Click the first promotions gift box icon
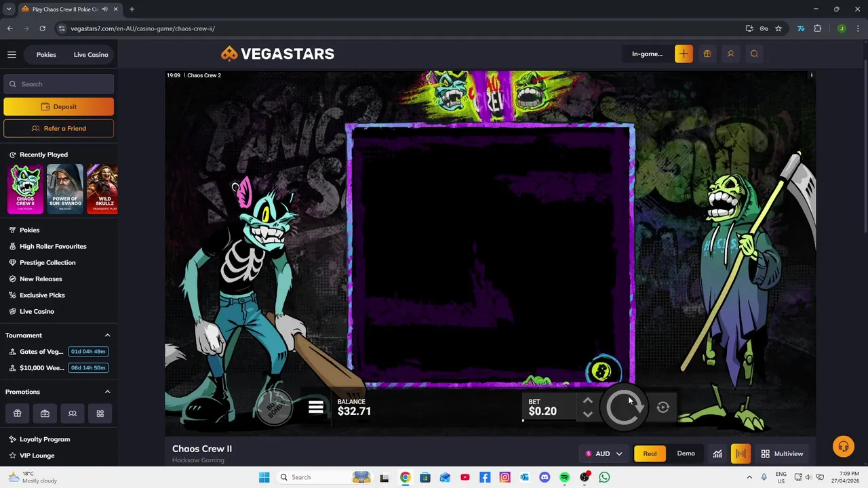 click(x=18, y=413)
